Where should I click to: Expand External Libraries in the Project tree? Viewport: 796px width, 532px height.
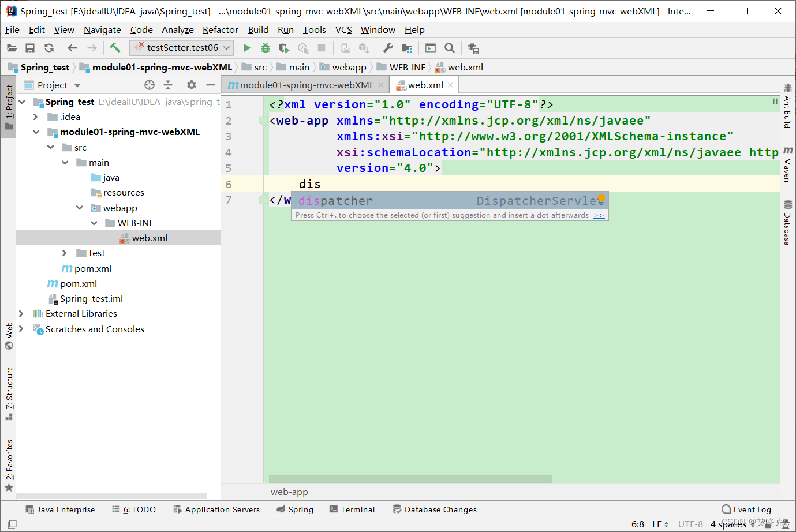[21, 313]
